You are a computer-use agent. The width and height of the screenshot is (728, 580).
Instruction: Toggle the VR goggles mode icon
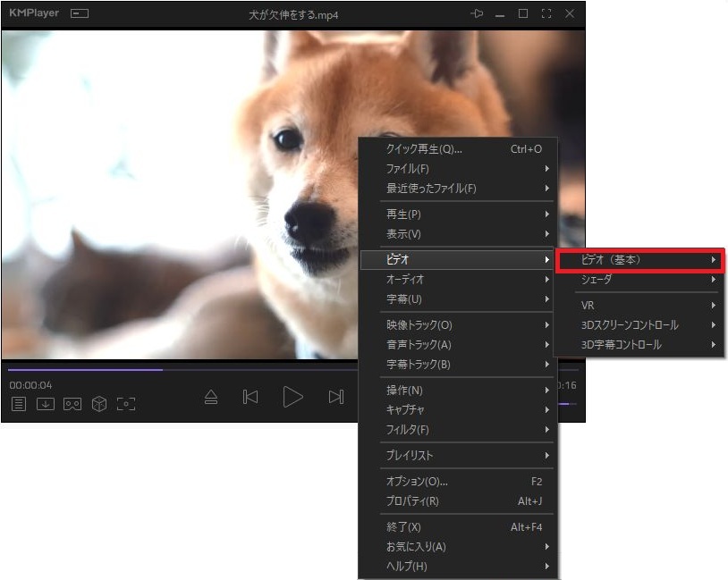72,404
